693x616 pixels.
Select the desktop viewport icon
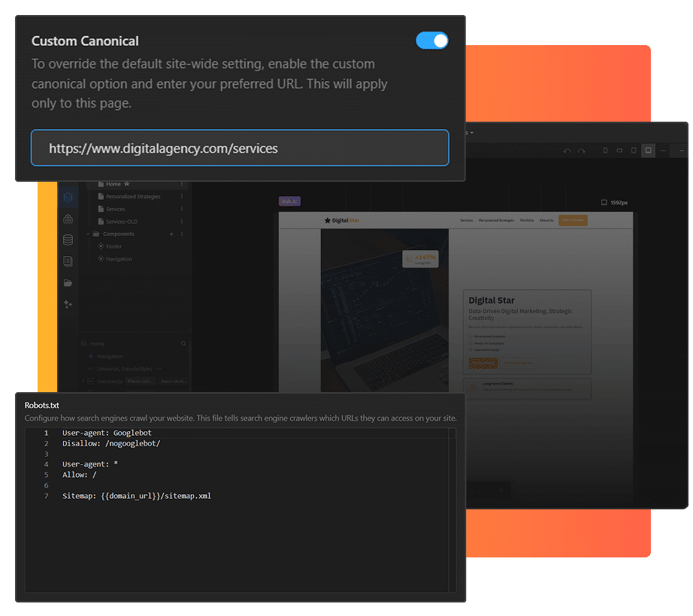(648, 150)
